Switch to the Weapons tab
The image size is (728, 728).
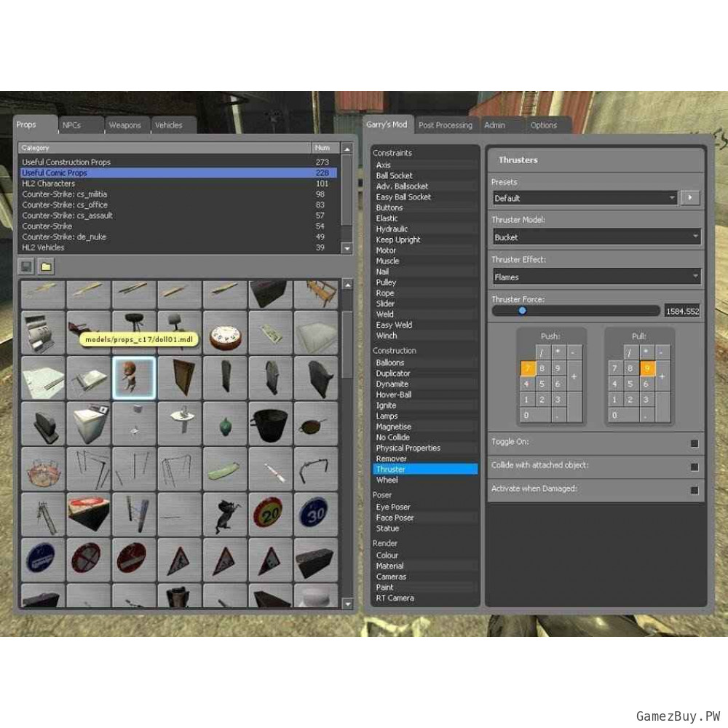pyautogui.click(x=127, y=125)
